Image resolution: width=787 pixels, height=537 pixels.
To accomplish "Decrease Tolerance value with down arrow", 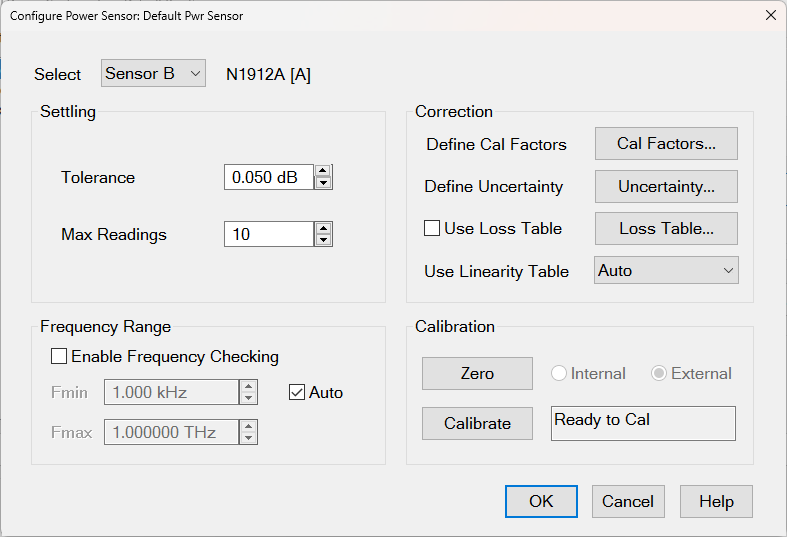I will pos(323,183).
